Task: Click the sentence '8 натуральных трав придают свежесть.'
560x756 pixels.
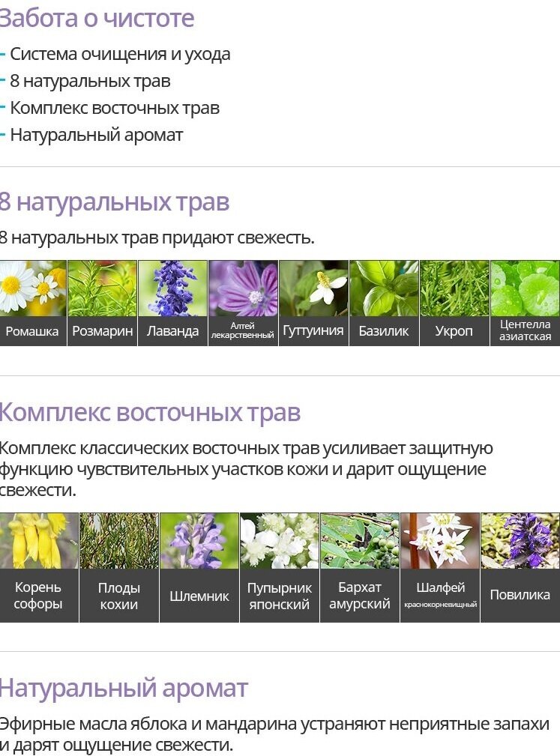Action: [157, 238]
